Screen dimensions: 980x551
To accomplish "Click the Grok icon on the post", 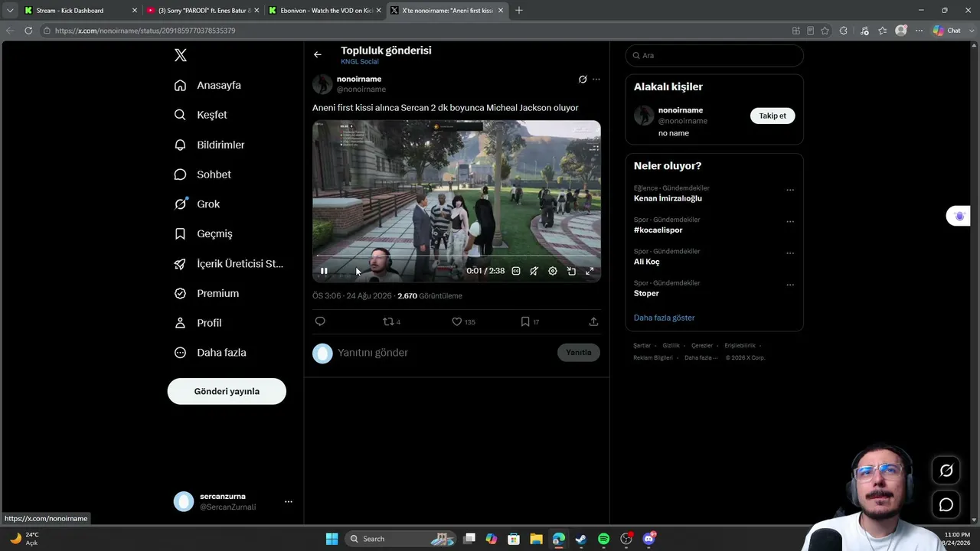I will coord(583,80).
